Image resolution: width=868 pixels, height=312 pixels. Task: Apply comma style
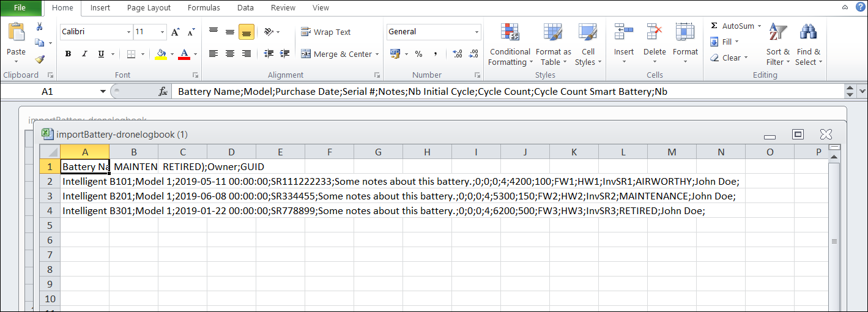436,54
